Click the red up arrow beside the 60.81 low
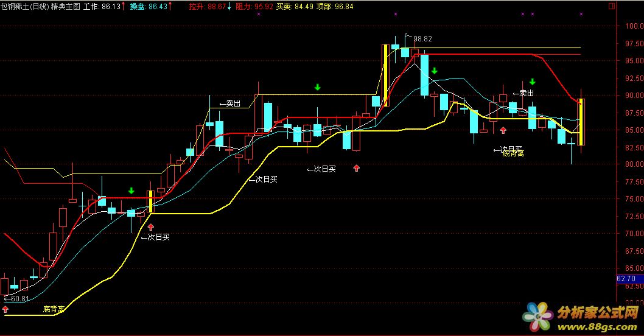Viewport: 644px width, 336px height. point(5,309)
